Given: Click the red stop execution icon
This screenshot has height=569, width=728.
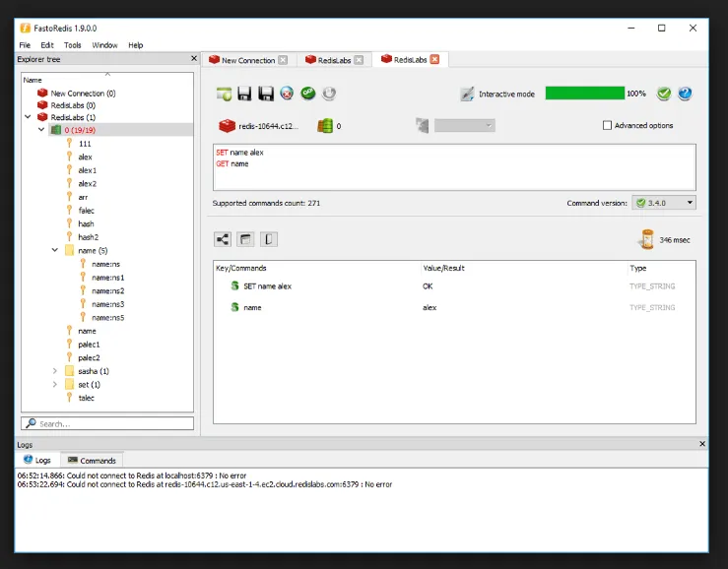Looking at the screenshot, I should click(287, 94).
